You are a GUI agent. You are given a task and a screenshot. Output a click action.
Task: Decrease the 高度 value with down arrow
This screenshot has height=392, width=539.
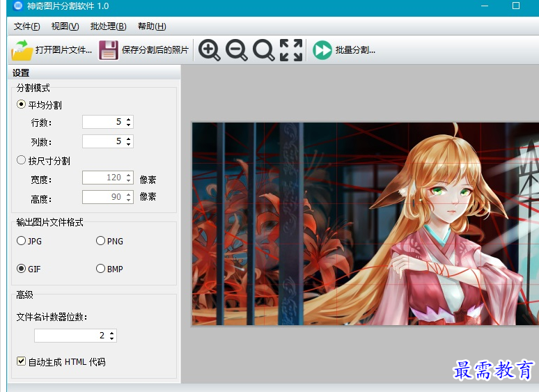pos(129,200)
